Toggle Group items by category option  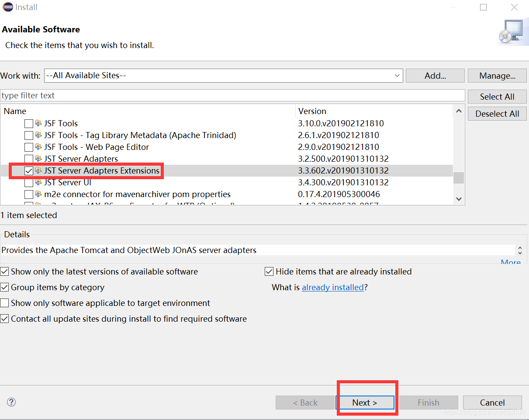(4, 288)
